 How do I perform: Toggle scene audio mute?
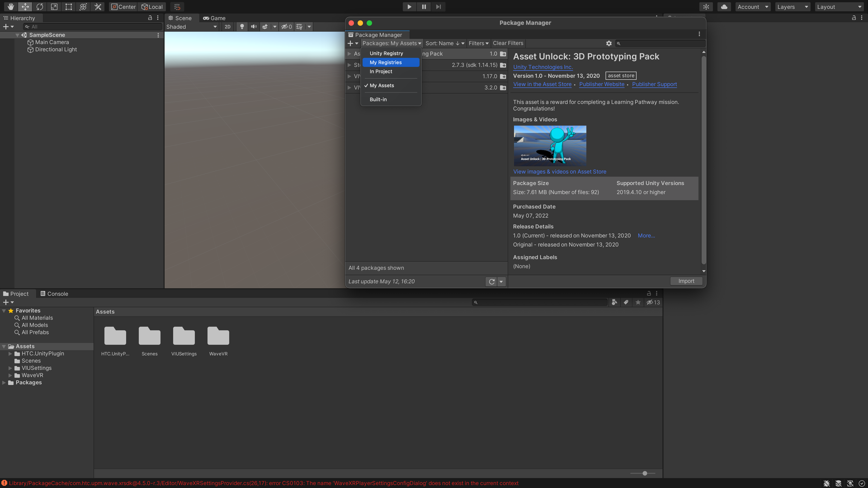pos(253,27)
